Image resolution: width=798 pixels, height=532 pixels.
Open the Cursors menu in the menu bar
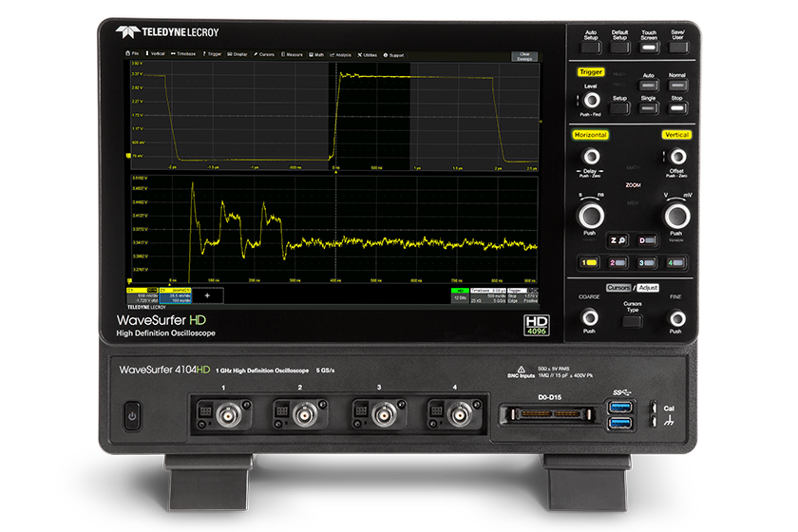pyautogui.click(x=264, y=54)
